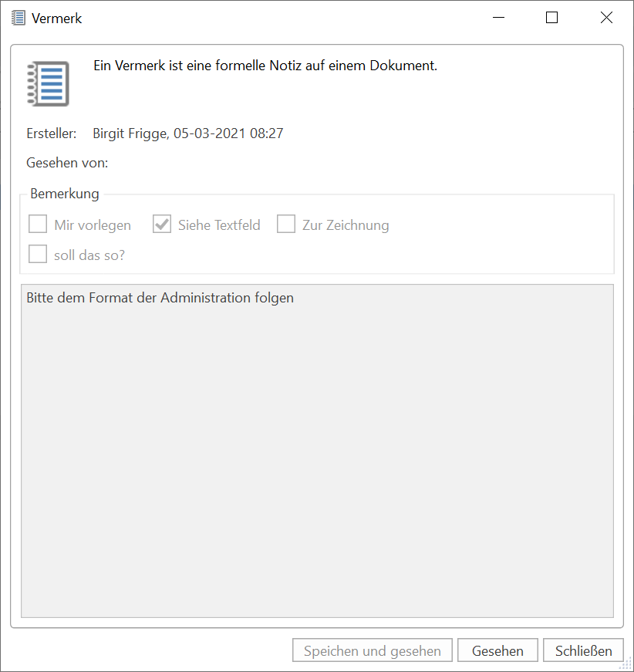Screen dimensions: 634x672
Task: Click the 'Schließen' button
Action: (583, 650)
